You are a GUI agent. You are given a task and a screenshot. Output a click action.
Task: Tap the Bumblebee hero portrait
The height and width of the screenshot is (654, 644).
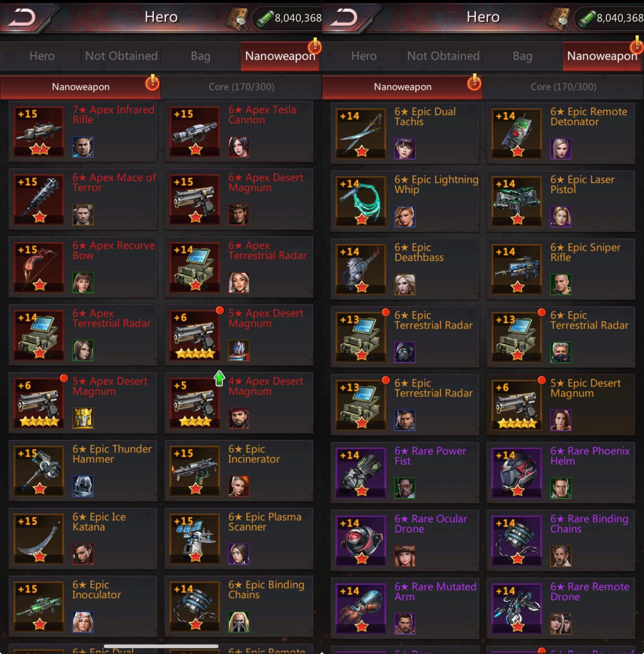click(x=83, y=418)
